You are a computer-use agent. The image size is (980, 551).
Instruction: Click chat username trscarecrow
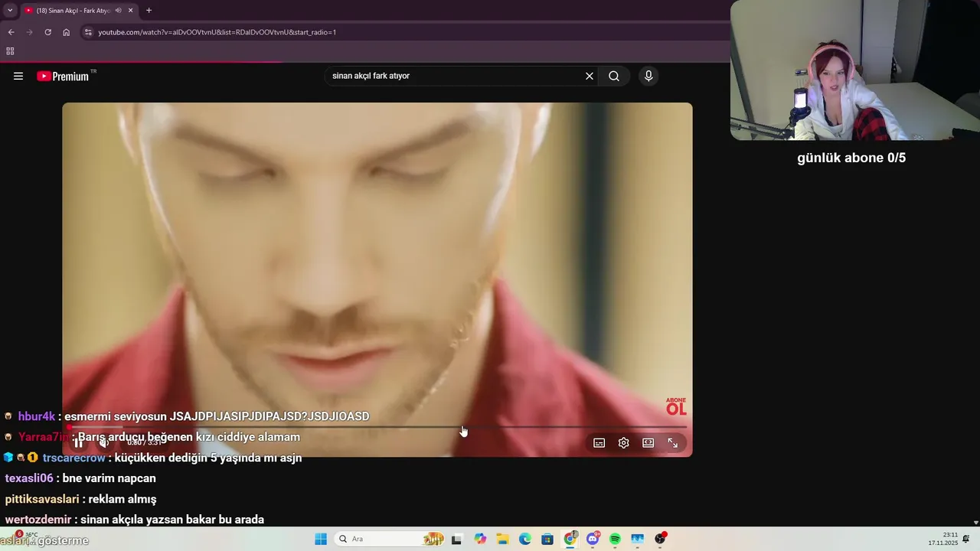click(74, 458)
